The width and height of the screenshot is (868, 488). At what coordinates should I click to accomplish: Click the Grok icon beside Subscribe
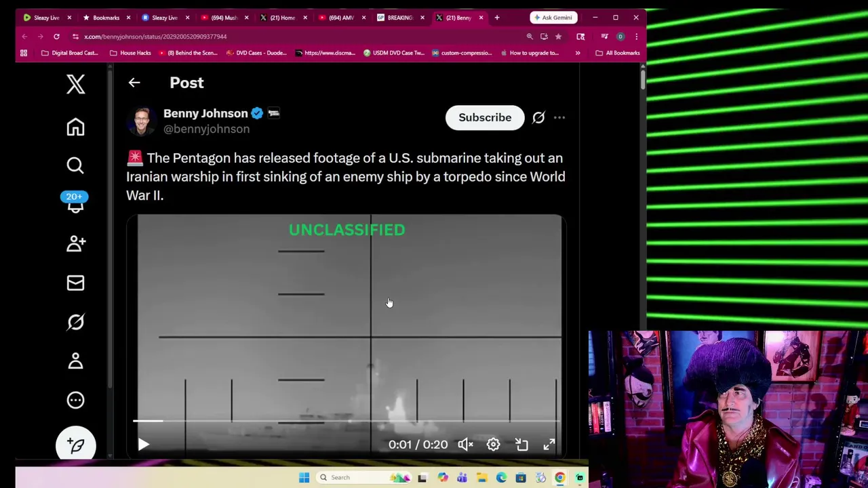(x=538, y=117)
